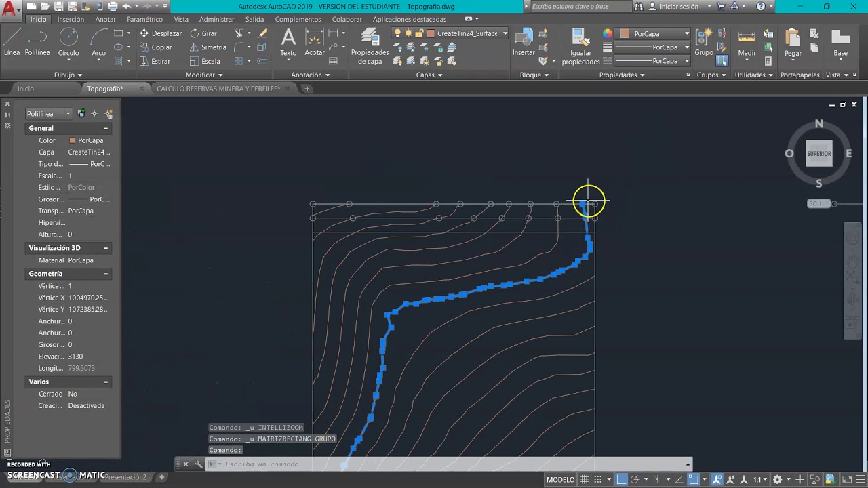868x488 pixels.
Task: Click the customization wrench in command line
Action: [198, 464]
